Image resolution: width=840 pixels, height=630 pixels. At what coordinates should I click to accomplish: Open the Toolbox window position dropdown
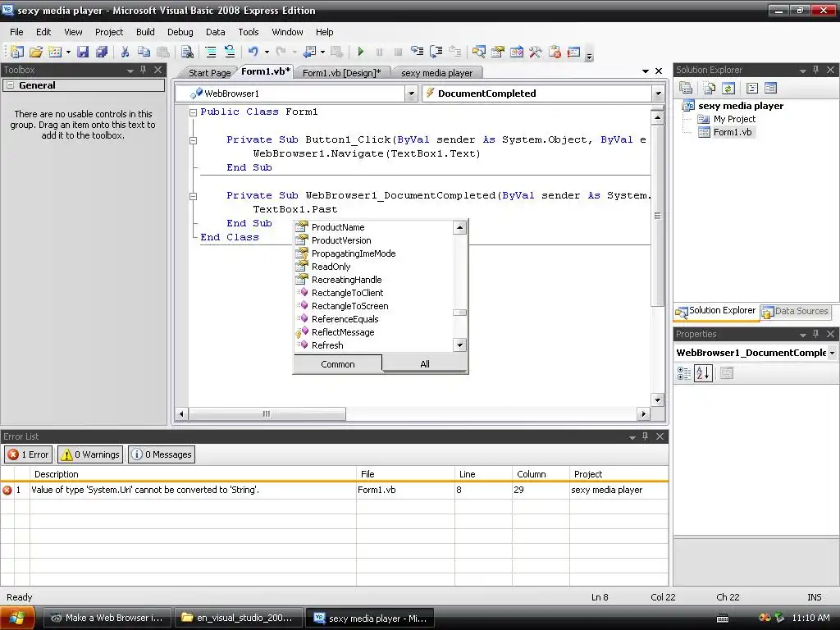point(130,71)
